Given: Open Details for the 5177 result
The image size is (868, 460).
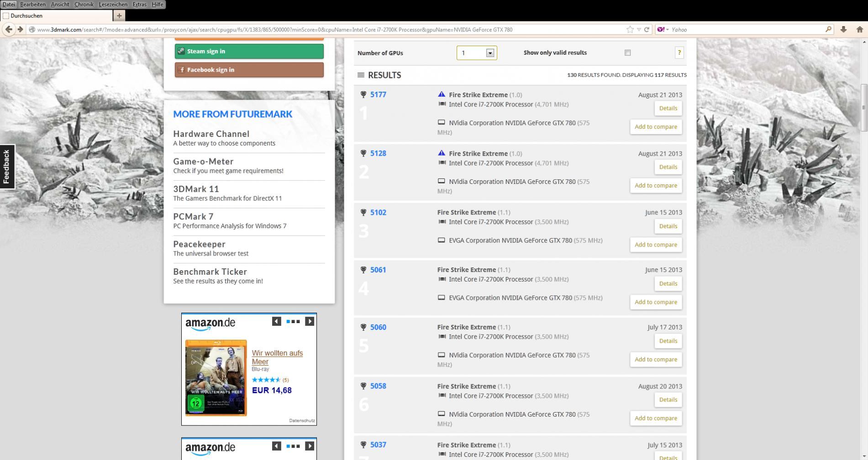Looking at the screenshot, I should coord(668,108).
